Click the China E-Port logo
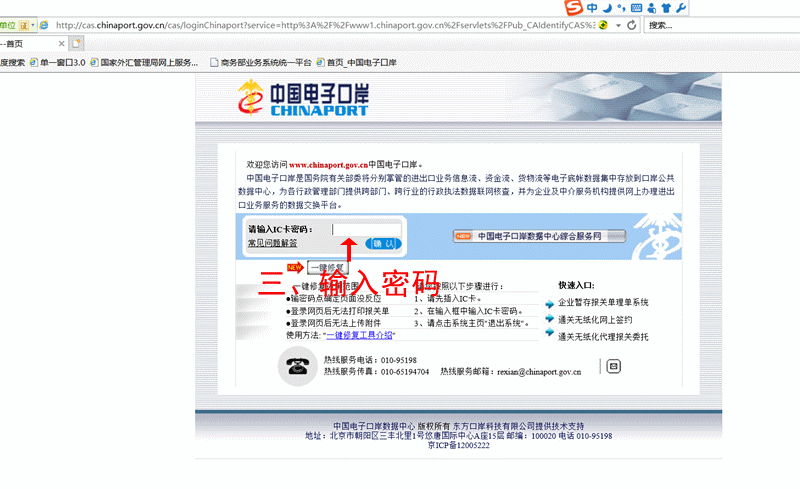 click(x=303, y=97)
